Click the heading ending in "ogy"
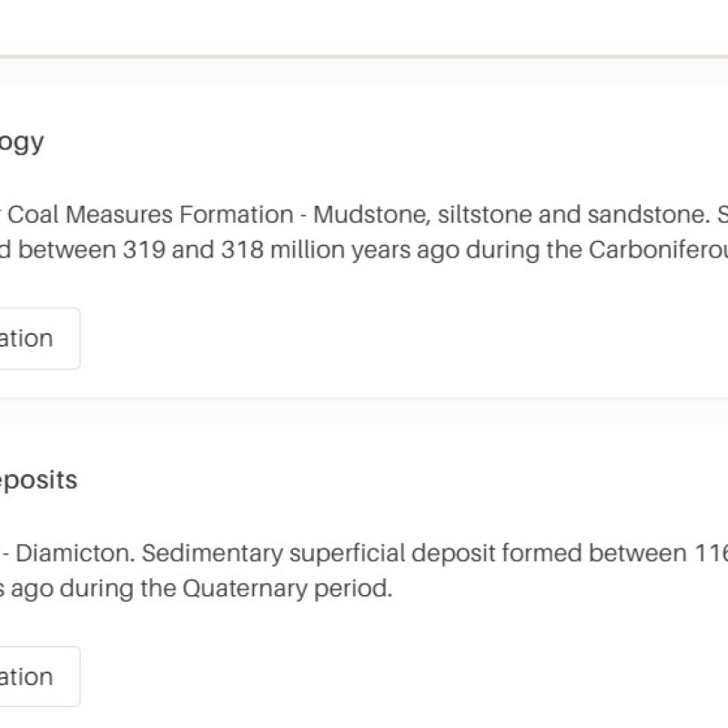Screen dimensions: 728x728 click(x=22, y=143)
